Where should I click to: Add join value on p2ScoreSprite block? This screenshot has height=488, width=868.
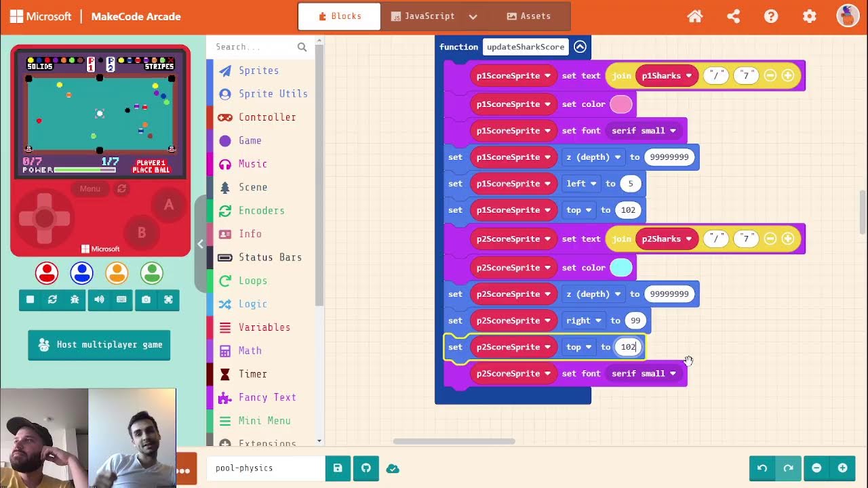(x=788, y=239)
